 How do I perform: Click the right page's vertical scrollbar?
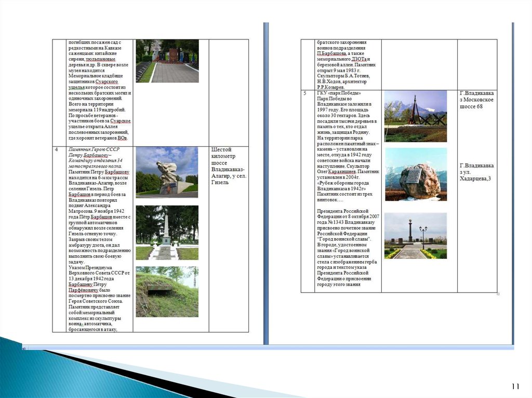[x=513, y=182]
